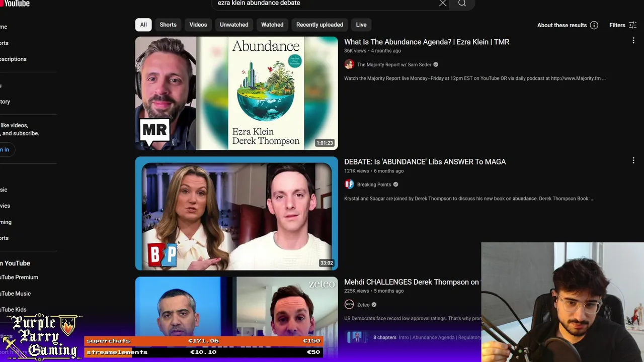The height and width of the screenshot is (362, 644).
Task: Select the Shorts filter chip
Action: click(168, 25)
